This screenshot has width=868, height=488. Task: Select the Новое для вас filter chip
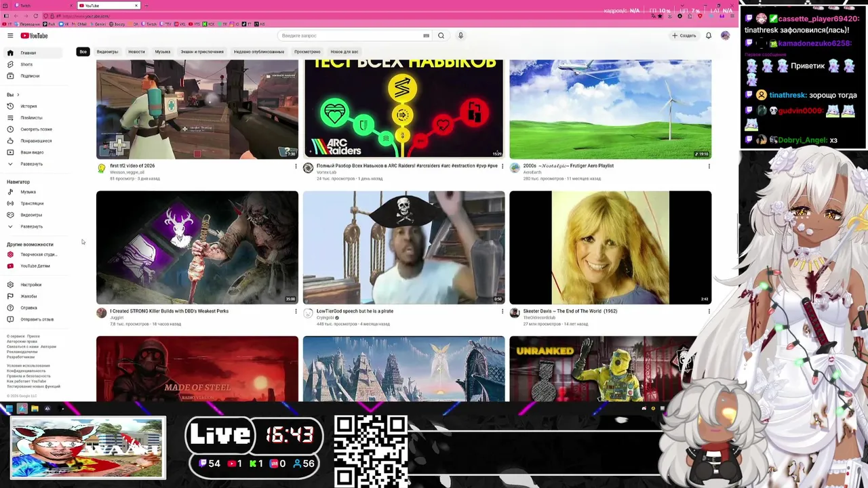click(344, 52)
